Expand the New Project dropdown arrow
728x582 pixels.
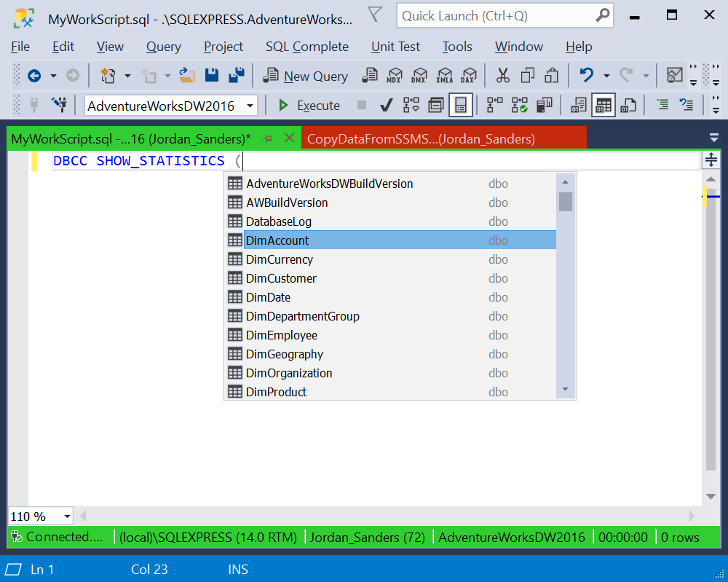tap(127, 76)
